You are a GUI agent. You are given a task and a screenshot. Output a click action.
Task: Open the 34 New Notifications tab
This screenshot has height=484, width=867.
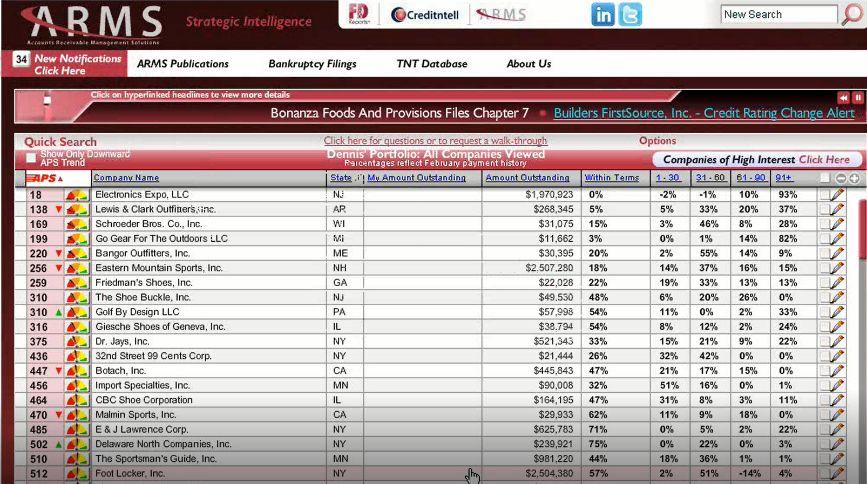64,64
